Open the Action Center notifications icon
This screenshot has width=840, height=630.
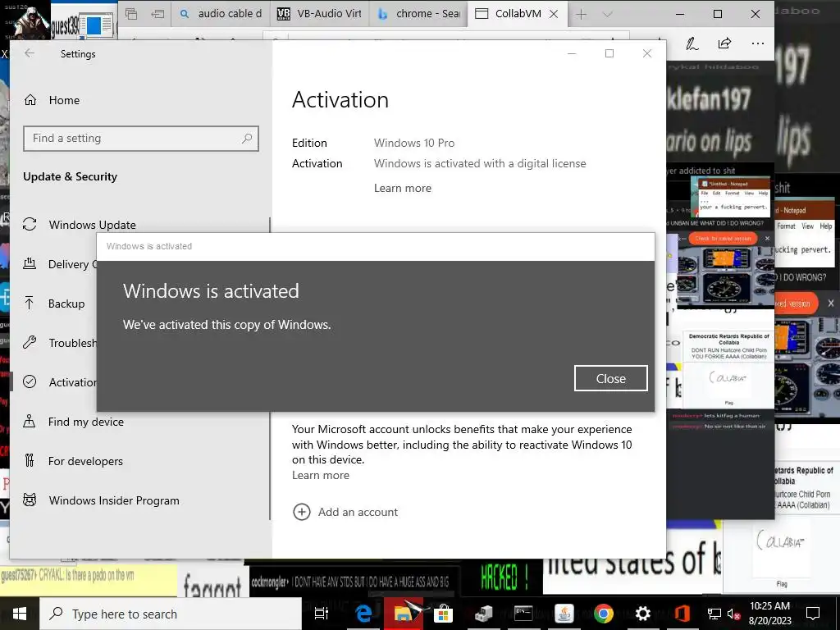point(813,614)
